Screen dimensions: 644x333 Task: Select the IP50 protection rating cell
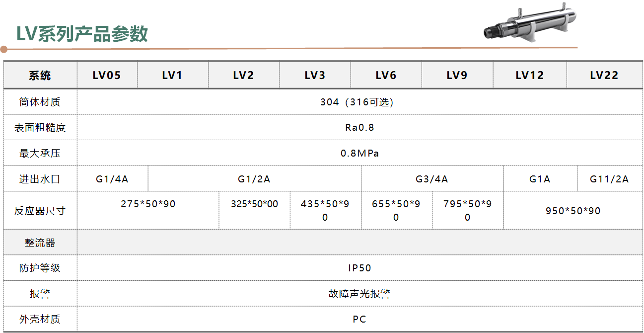pos(359,268)
